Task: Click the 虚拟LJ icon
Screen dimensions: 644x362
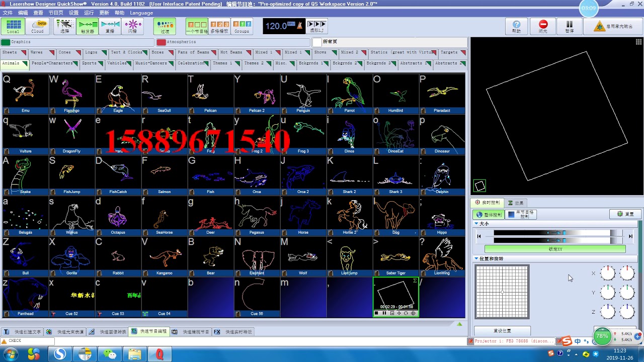Action: coord(317,26)
